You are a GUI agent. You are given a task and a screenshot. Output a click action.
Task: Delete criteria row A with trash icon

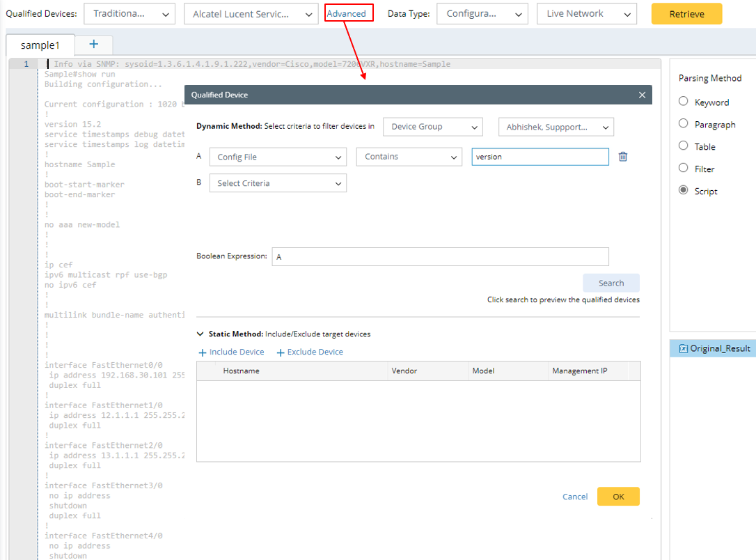[623, 157]
